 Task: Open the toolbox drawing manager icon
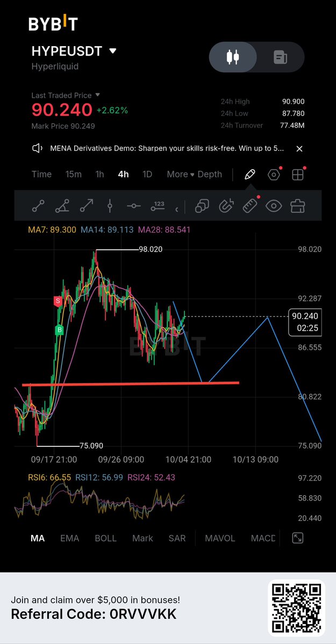pyautogui.click(x=297, y=206)
